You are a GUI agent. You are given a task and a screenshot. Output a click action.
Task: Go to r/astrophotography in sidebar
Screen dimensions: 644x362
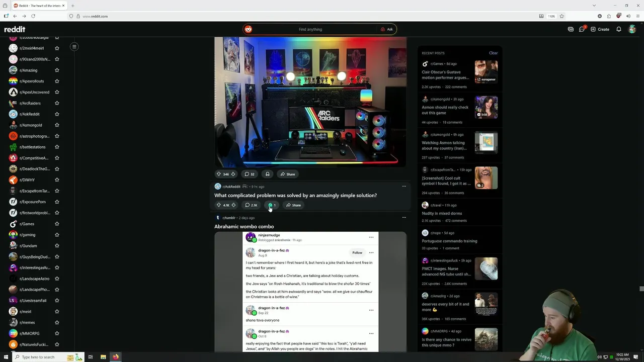pyautogui.click(x=34, y=136)
